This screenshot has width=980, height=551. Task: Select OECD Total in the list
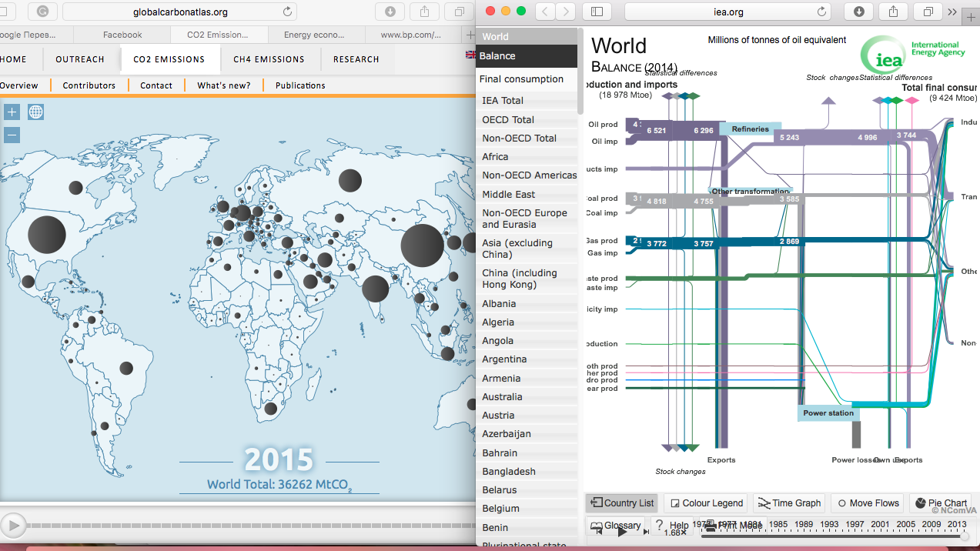(x=526, y=119)
